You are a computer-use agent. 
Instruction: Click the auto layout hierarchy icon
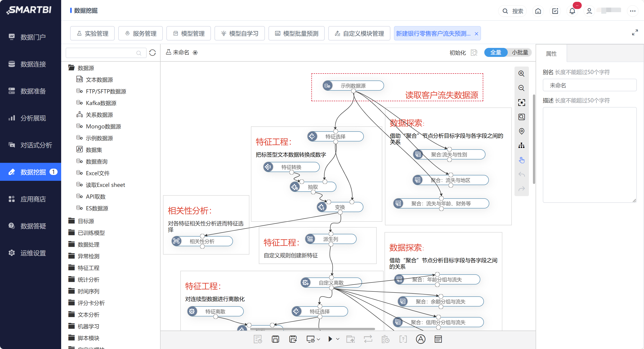click(x=521, y=145)
